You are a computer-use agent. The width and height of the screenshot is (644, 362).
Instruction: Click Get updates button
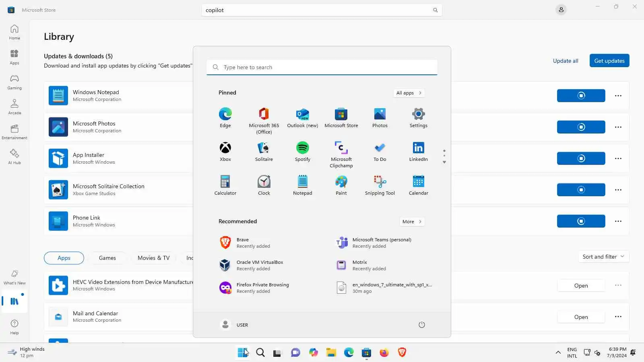[609, 61]
